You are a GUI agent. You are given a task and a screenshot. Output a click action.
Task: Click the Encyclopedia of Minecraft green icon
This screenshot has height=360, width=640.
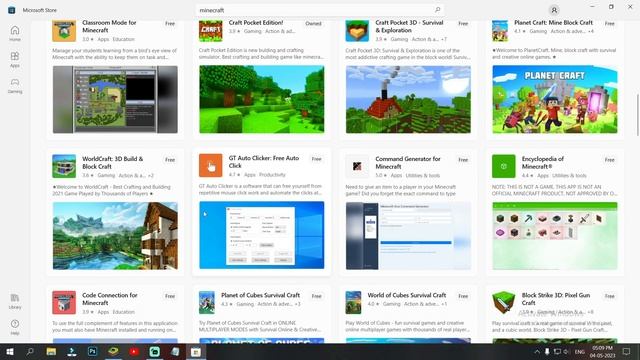pyautogui.click(x=504, y=166)
